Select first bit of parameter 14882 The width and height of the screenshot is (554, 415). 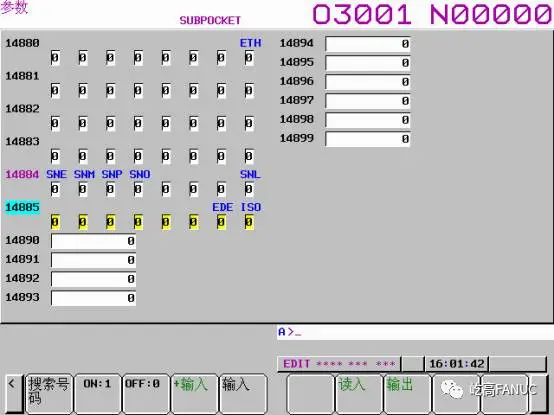pyautogui.click(x=55, y=124)
